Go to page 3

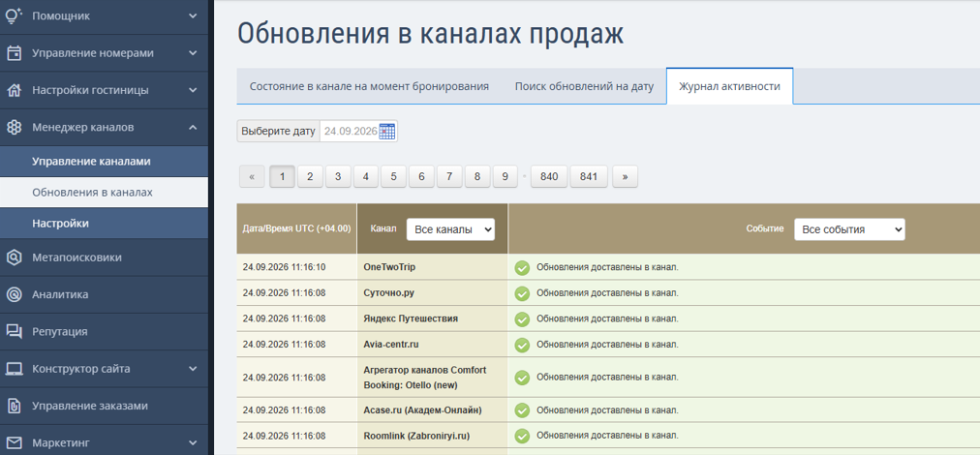point(338,177)
